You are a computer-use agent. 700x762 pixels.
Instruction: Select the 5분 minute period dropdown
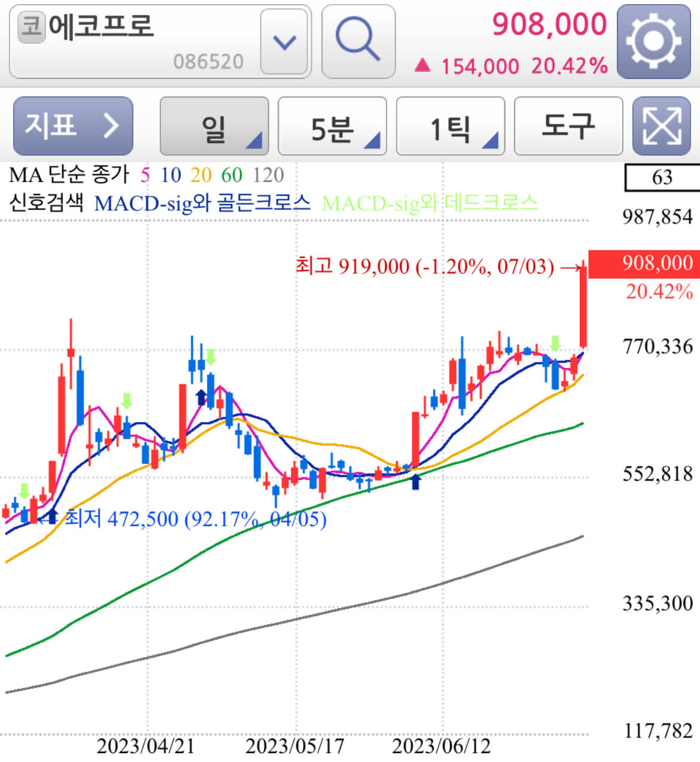tap(333, 126)
